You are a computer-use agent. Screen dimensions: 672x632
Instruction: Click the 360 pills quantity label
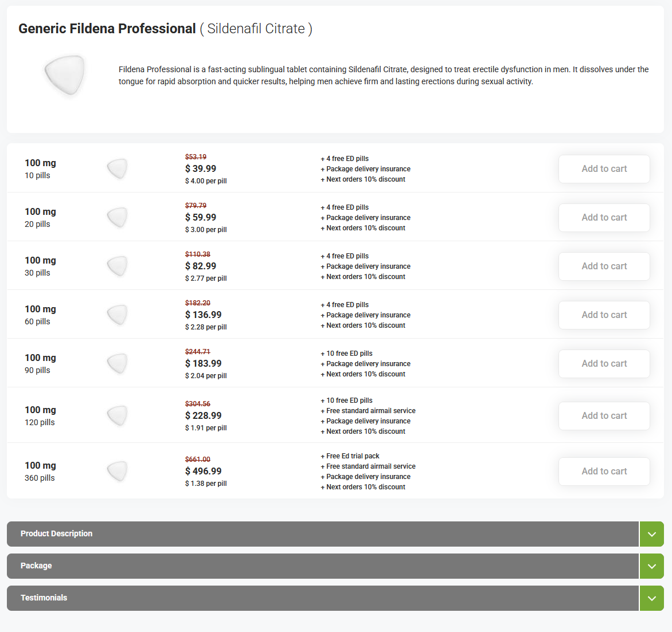pyautogui.click(x=40, y=478)
